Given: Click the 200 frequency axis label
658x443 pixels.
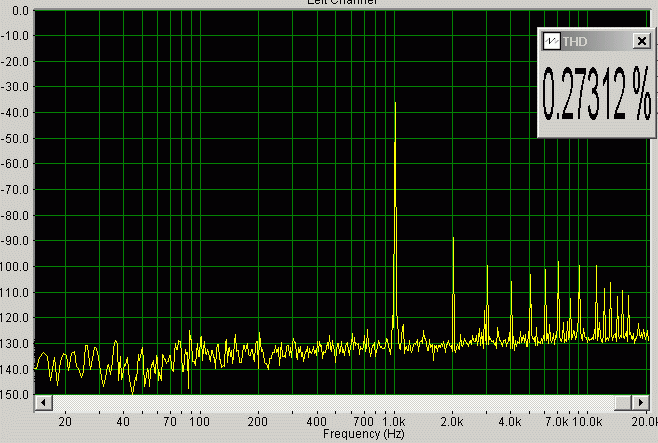Looking at the screenshot, I should click(258, 422).
